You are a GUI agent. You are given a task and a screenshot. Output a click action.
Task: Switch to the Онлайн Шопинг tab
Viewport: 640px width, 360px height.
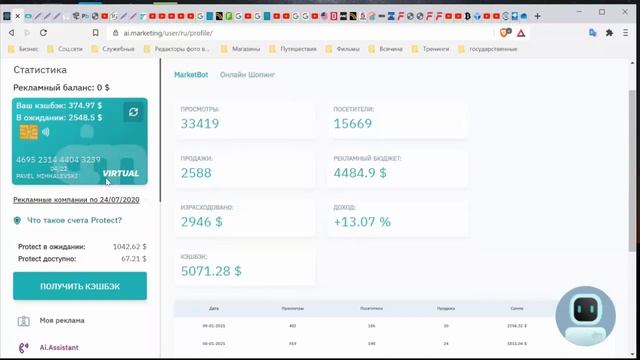point(247,75)
